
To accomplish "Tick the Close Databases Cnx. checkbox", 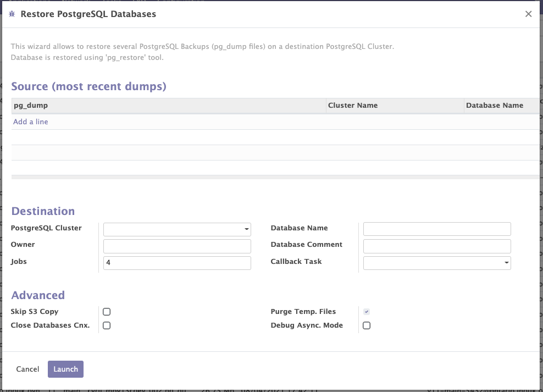I will (x=107, y=325).
